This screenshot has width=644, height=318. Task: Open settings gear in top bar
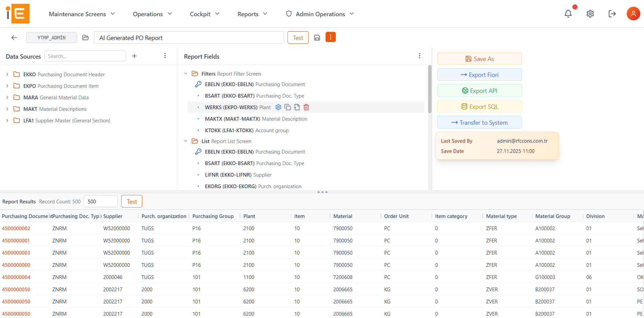(590, 14)
